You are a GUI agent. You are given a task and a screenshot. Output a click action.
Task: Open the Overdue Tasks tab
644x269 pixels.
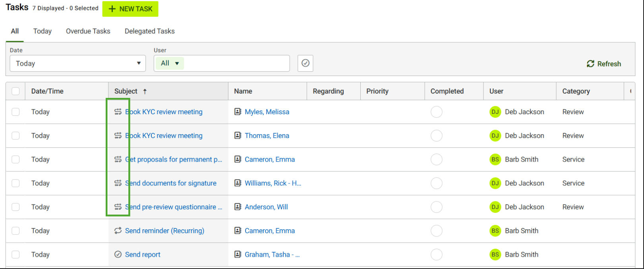coord(88,31)
